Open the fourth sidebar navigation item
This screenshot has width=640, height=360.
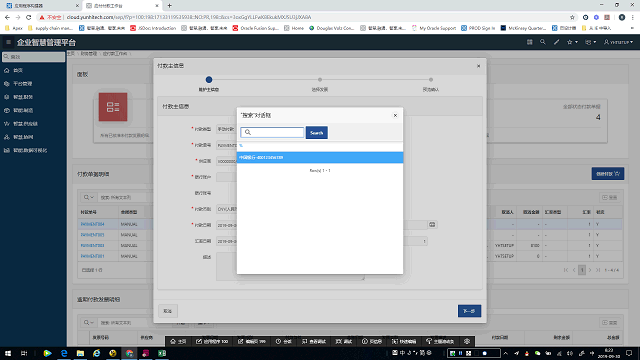pos(33,110)
